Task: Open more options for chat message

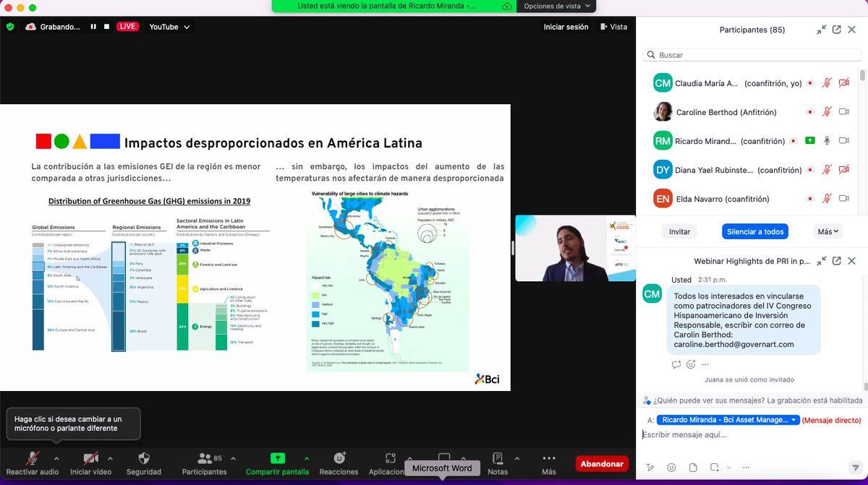Action: point(705,364)
